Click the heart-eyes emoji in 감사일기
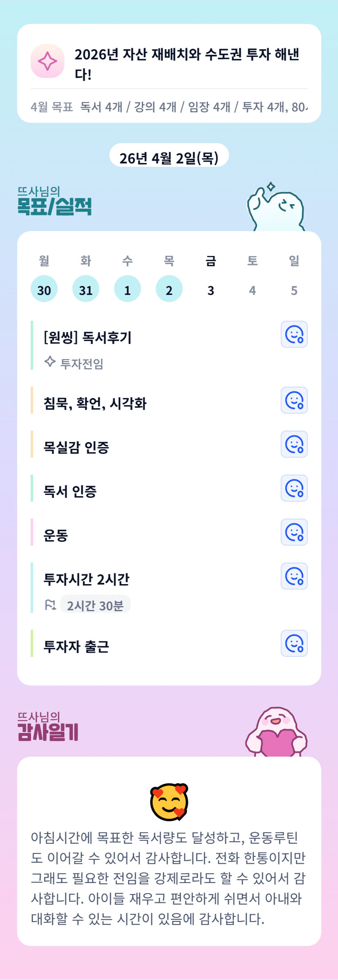 click(169, 802)
